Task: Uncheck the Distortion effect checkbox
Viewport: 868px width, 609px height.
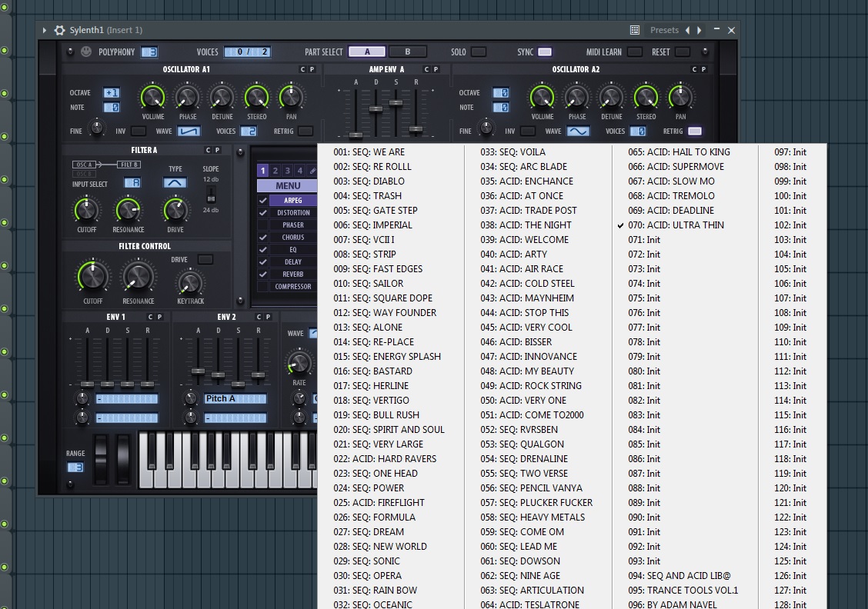Action: (263, 213)
